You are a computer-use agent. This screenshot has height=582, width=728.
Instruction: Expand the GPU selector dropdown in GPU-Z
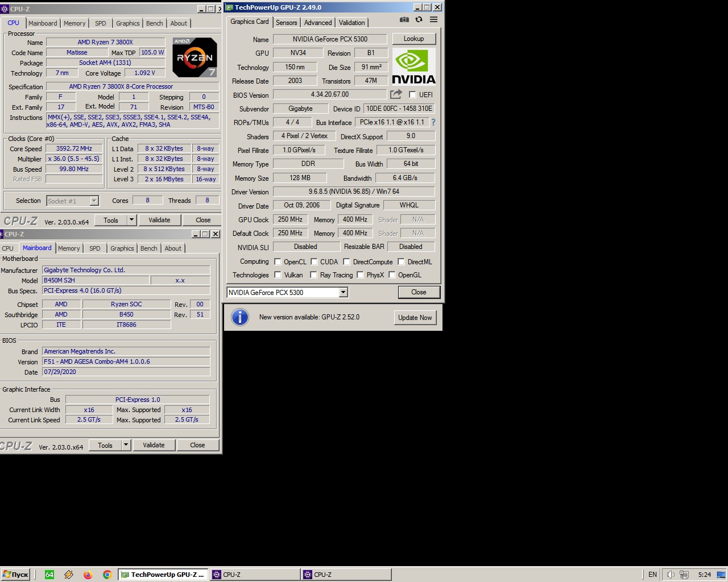pyautogui.click(x=343, y=293)
